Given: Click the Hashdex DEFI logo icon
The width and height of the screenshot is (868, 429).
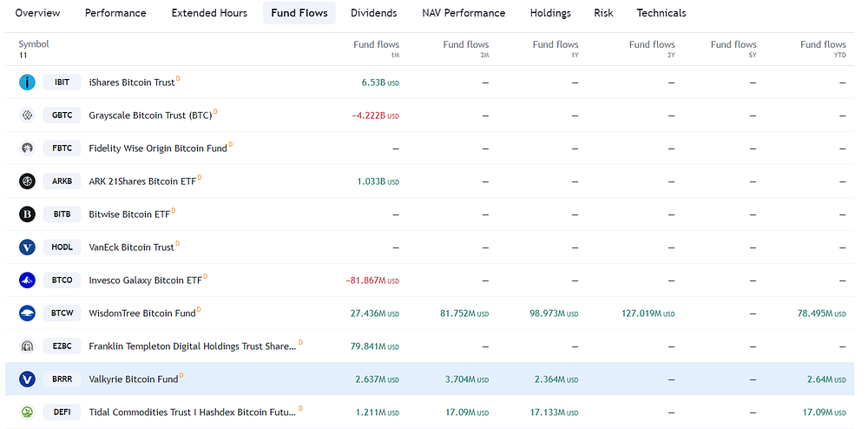Looking at the screenshot, I should [x=27, y=412].
